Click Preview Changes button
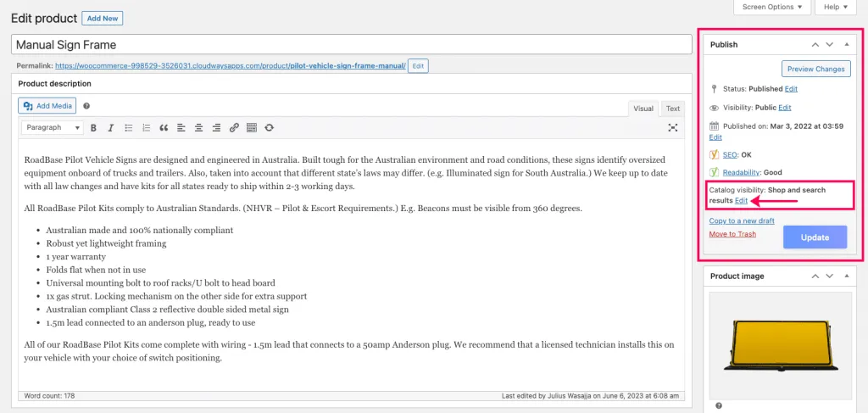This screenshot has width=868, height=413. 816,69
